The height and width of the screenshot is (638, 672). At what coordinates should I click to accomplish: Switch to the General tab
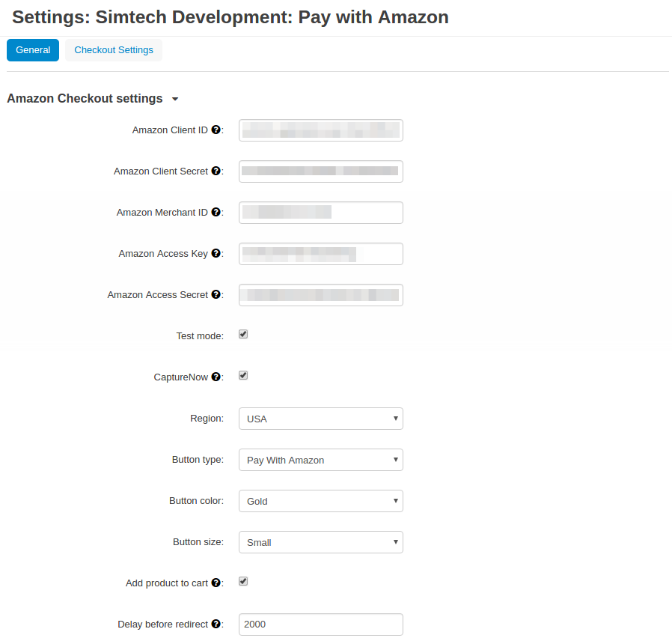33,50
